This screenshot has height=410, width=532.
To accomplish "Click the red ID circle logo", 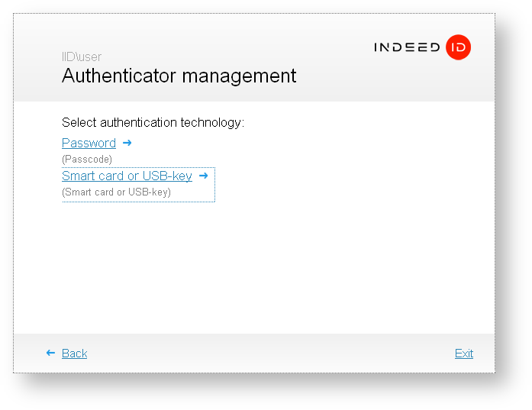I will tap(458, 47).
